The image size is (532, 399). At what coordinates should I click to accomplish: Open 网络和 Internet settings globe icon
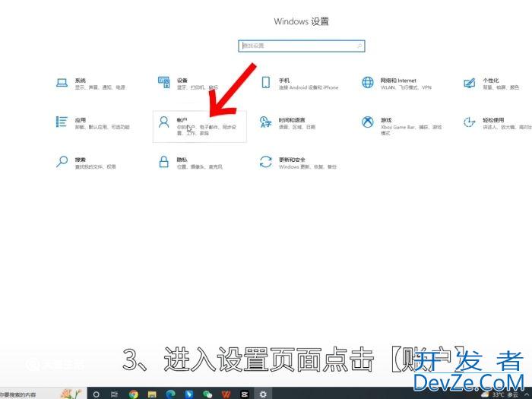click(367, 82)
